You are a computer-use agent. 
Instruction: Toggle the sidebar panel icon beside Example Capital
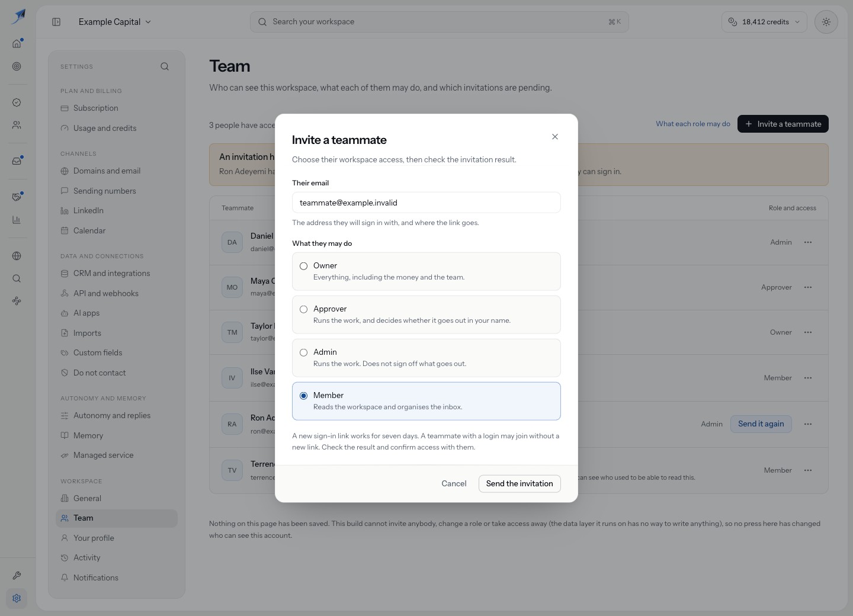56,22
